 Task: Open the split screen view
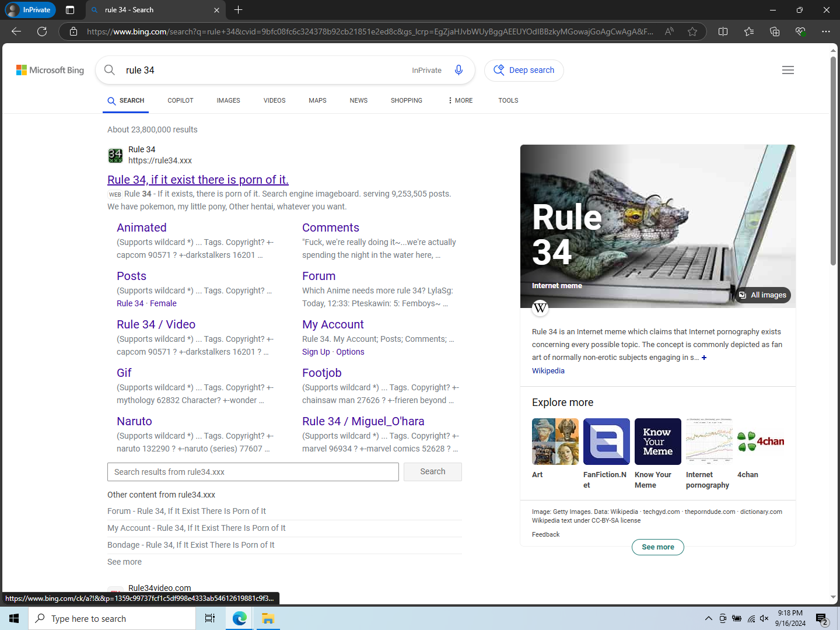[x=723, y=32]
